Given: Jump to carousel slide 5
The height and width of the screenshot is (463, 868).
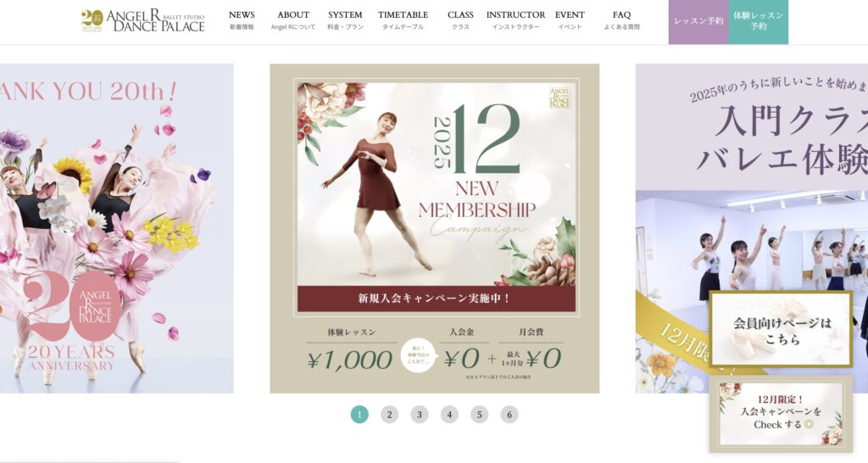Looking at the screenshot, I should pos(480,415).
